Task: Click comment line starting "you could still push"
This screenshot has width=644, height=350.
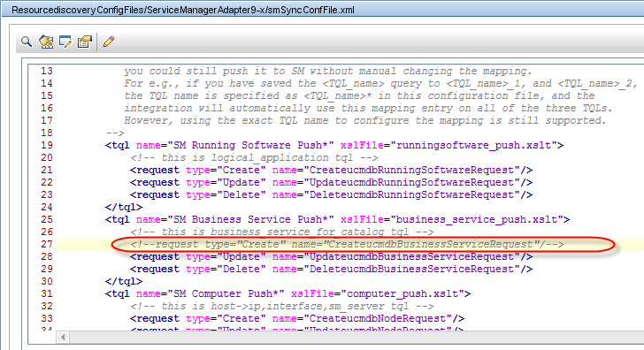Action: 327,71
